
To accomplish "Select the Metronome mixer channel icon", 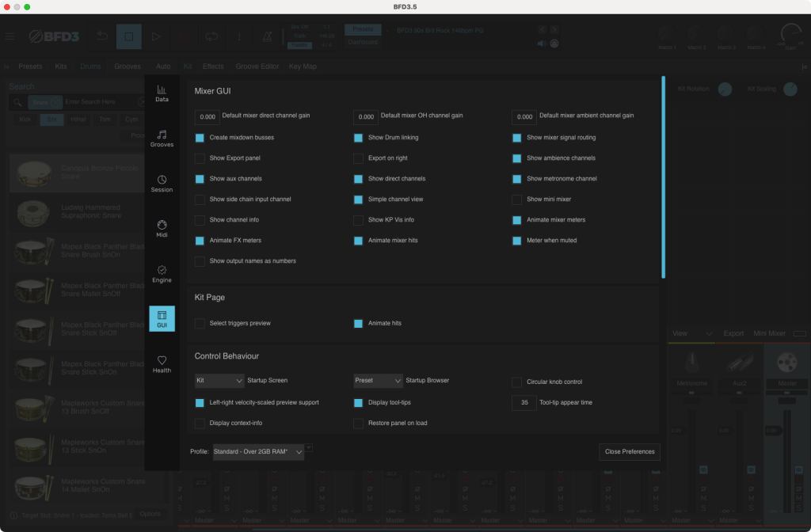I will tap(691, 363).
